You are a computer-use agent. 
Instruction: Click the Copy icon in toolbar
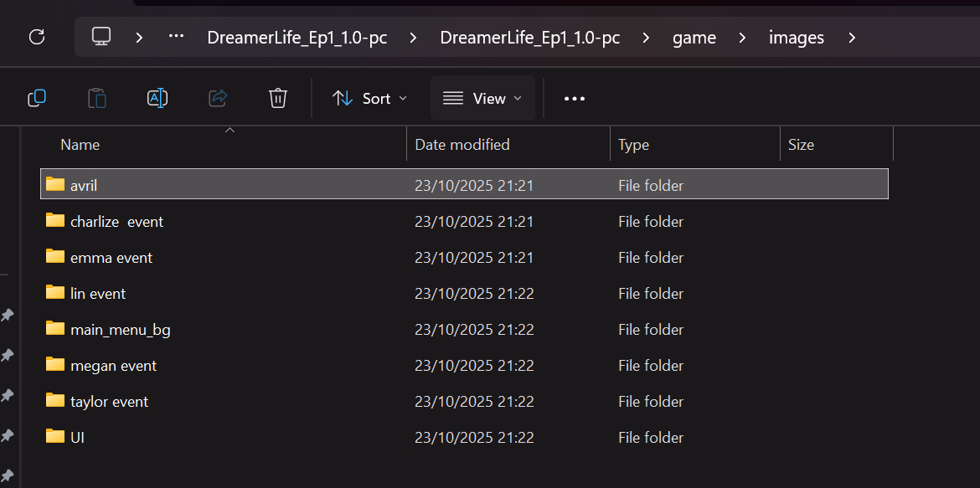(x=37, y=98)
